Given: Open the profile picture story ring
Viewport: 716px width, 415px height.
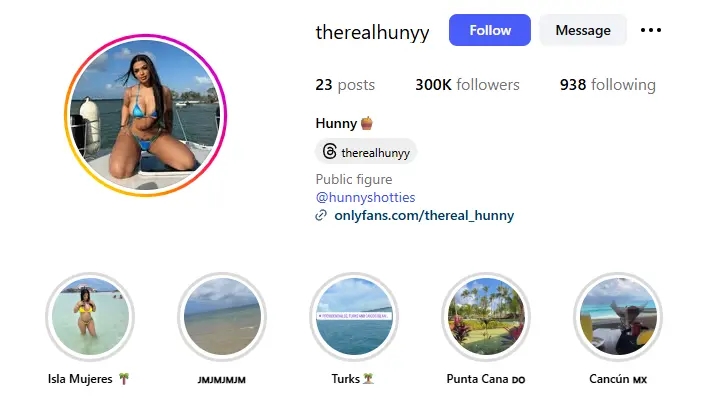Looking at the screenshot, I should pyautogui.click(x=145, y=115).
